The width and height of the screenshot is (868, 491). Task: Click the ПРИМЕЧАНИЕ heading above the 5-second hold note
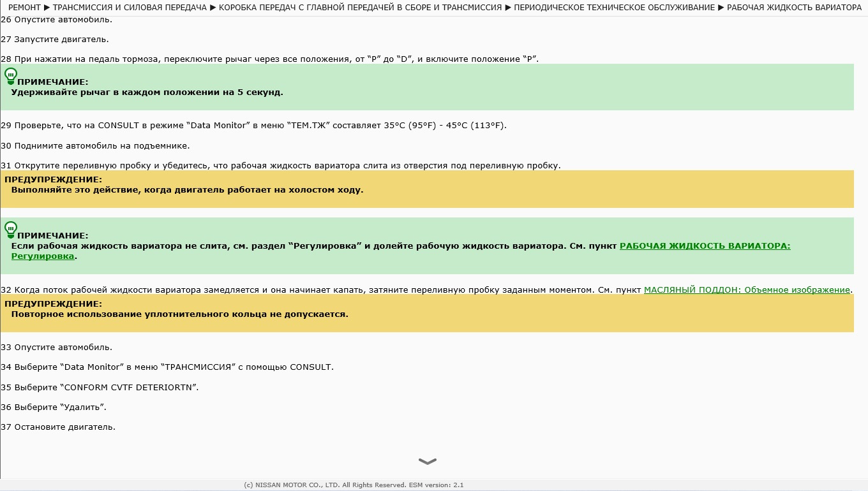[x=53, y=82]
